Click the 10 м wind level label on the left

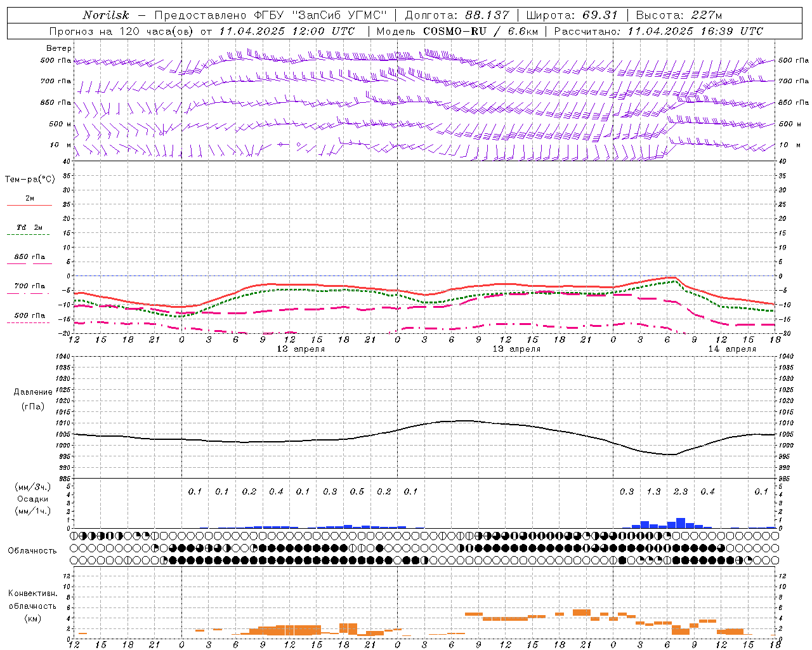61,145
